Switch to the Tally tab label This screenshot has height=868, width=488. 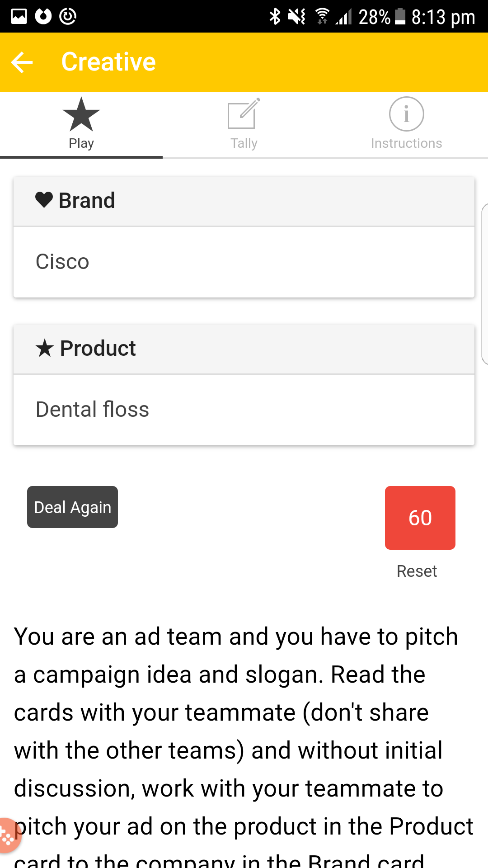pyautogui.click(x=244, y=143)
